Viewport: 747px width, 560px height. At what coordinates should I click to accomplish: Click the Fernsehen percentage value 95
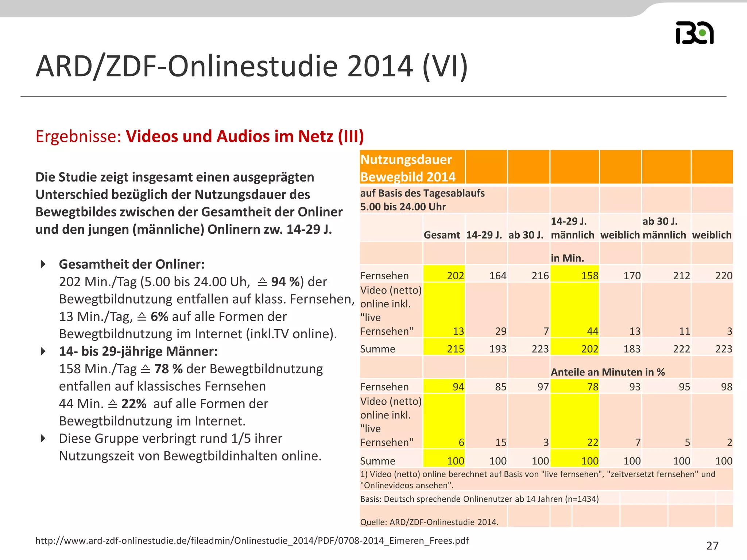(684, 386)
